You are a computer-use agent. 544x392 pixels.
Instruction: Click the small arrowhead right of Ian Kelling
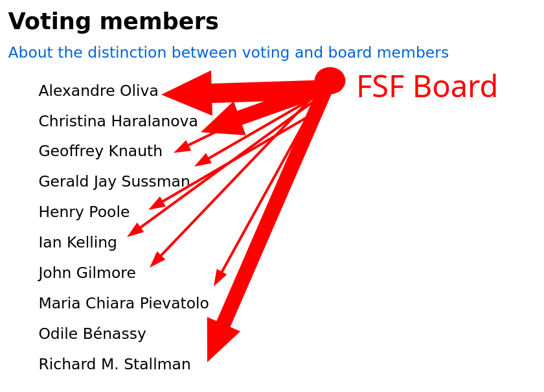pos(135,230)
